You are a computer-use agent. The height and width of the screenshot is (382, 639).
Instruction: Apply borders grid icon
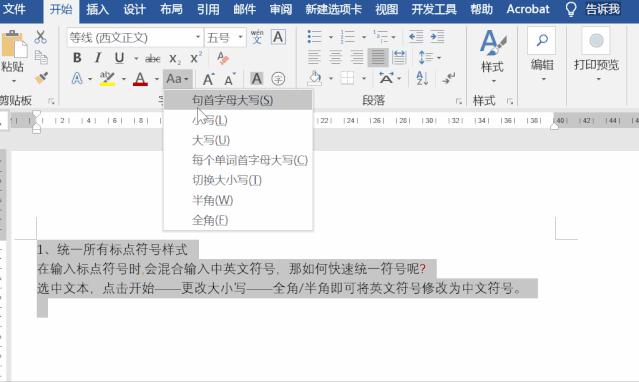pos(347,78)
